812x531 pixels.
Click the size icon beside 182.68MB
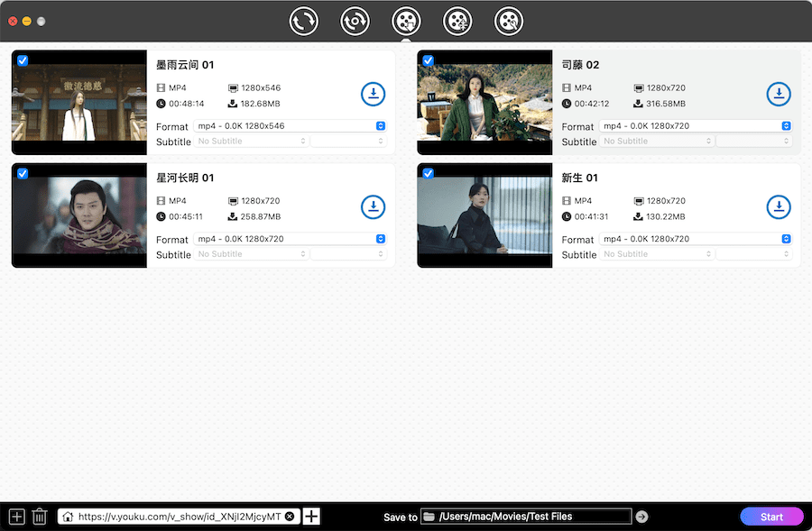click(x=233, y=104)
